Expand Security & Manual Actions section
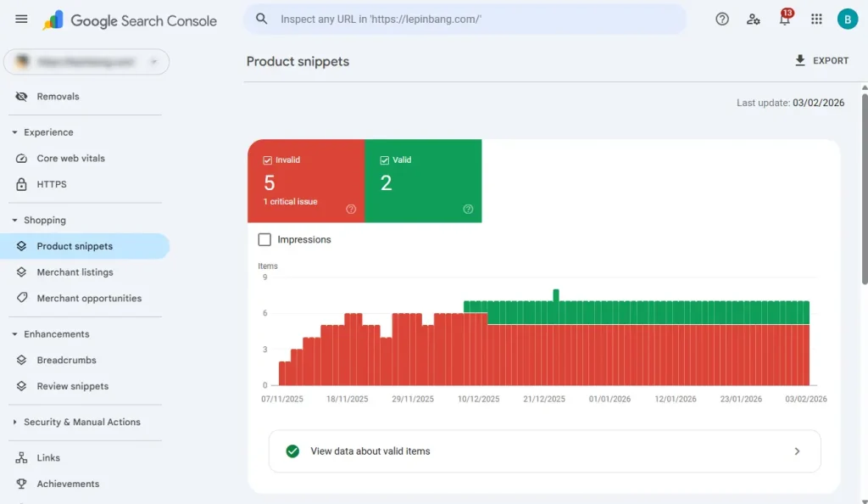The width and height of the screenshot is (868, 504). (14, 423)
